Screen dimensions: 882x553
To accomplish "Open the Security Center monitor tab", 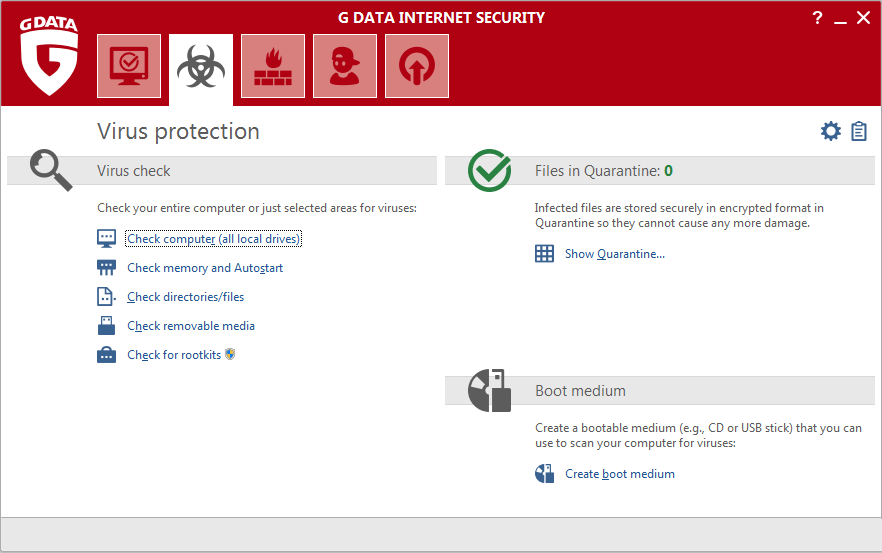I will pyautogui.click(x=128, y=66).
